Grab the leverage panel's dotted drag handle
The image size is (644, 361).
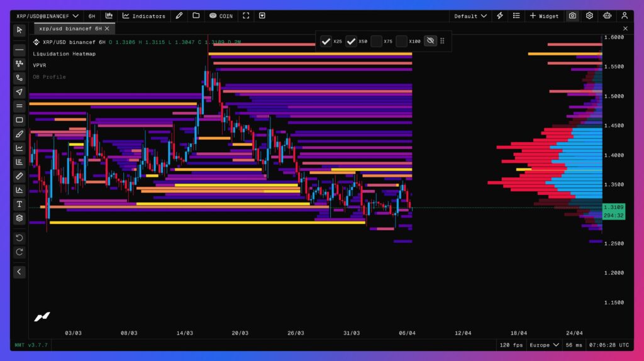click(x=442, y=41)
